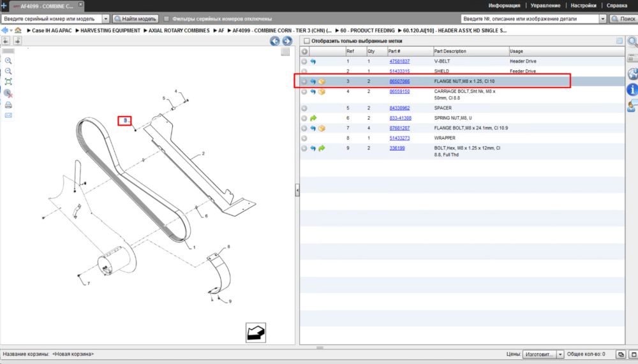Zoom in on the parts diagram
Screen dimensions: 638x364
(8, 61)
